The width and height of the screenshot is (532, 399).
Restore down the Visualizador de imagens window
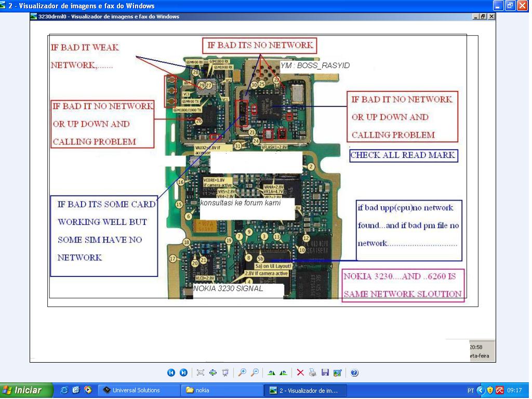point(510,6)
